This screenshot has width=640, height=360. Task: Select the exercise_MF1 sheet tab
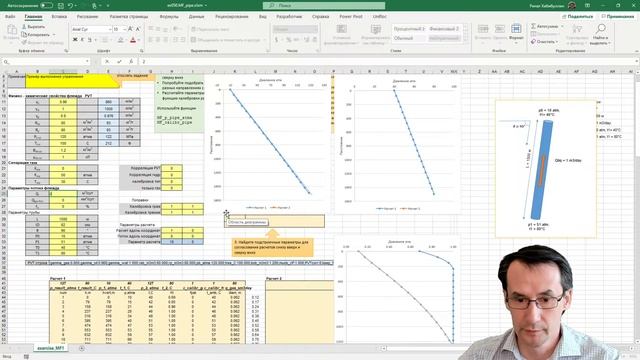[51, 348]
